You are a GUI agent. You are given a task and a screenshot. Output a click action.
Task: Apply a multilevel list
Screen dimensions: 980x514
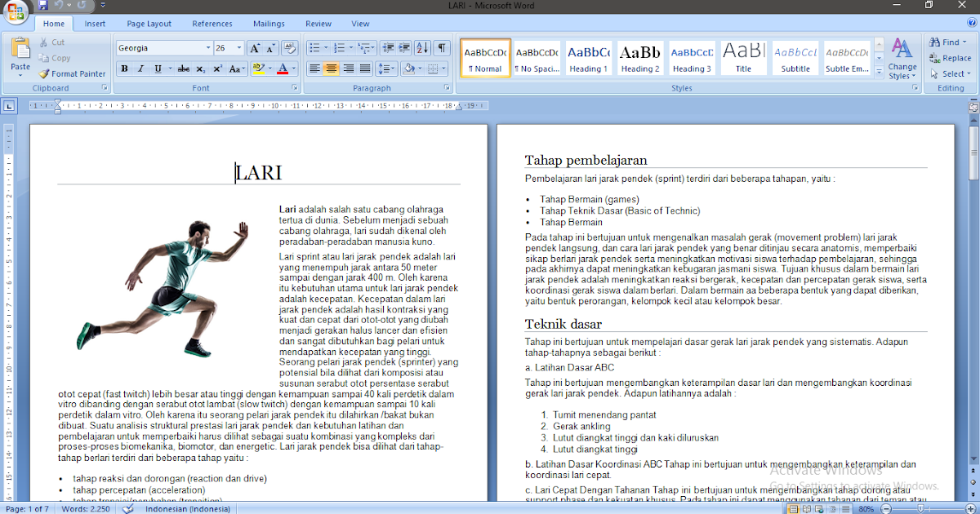tap(366, 48)
